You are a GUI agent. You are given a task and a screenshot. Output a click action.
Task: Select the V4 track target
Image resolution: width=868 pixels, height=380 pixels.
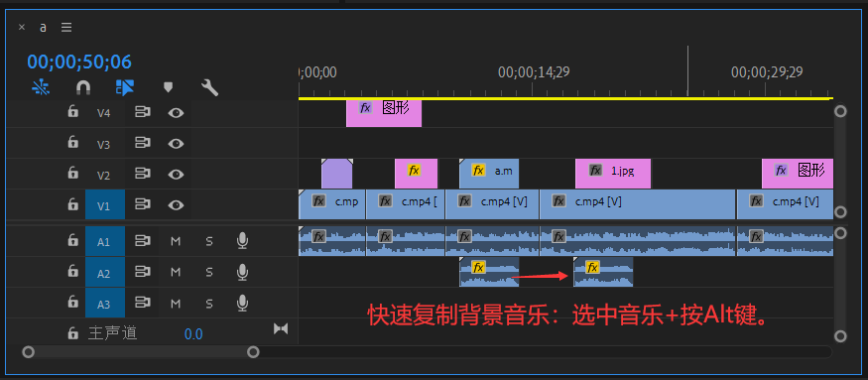point(104,113)
